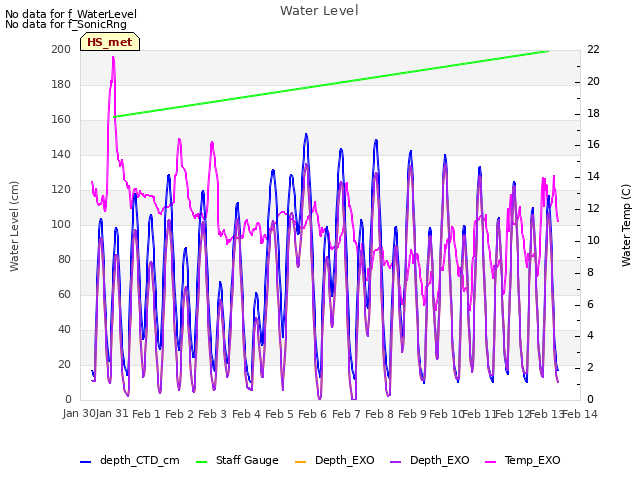The image size is (640, 480).
Task: Toggle the orange Depth_EXO legend entry
Action: [334, 460]
